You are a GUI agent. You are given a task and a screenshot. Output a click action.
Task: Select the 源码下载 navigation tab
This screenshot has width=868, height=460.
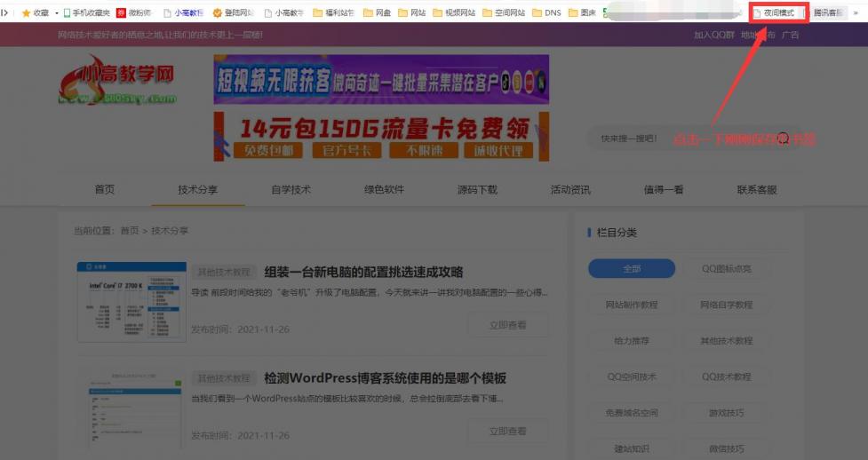(477, 190)
